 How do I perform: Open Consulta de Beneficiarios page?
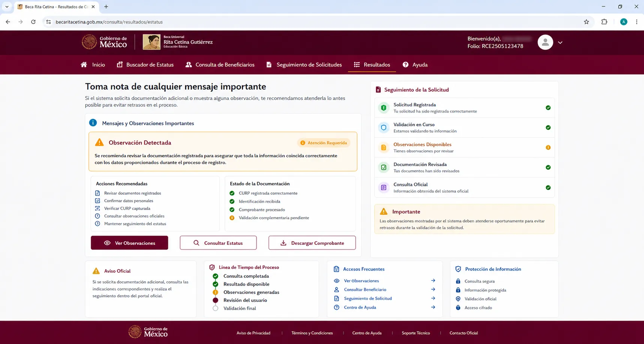[220, 65]
